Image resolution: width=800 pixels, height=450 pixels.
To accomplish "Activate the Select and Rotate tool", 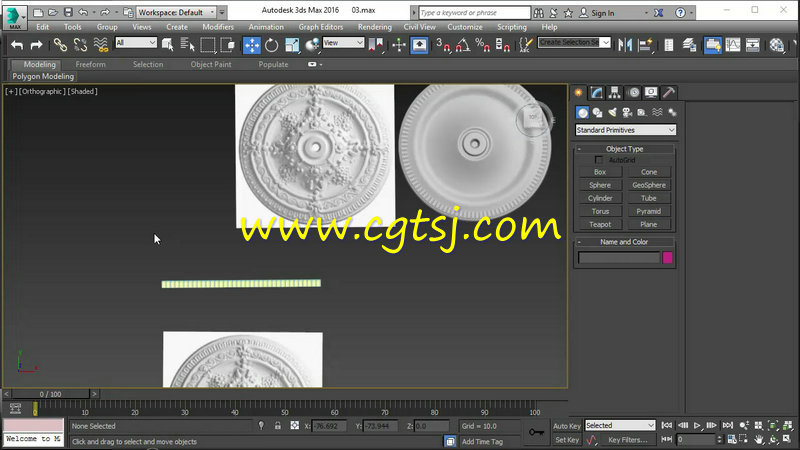I will pos(271,45).
